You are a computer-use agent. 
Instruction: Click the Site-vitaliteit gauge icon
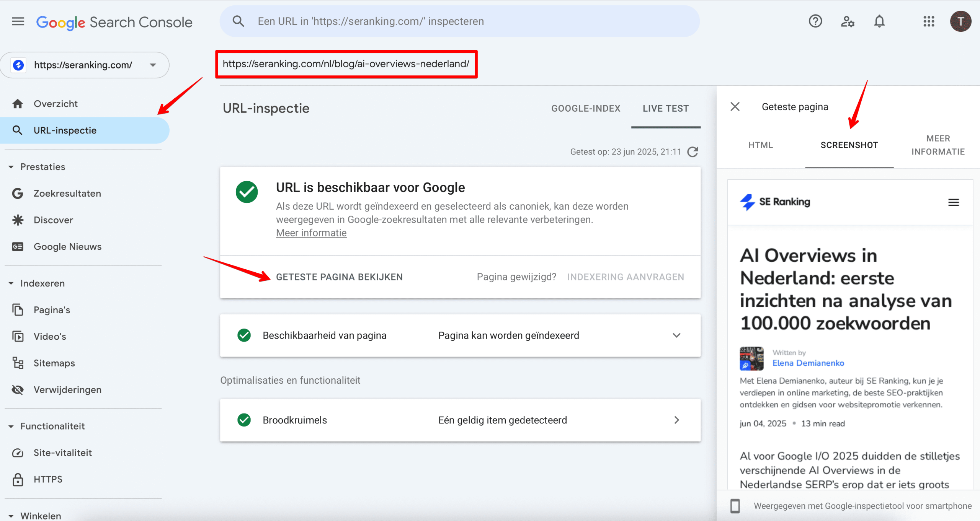pyautogui.click(x=18, y=453)
